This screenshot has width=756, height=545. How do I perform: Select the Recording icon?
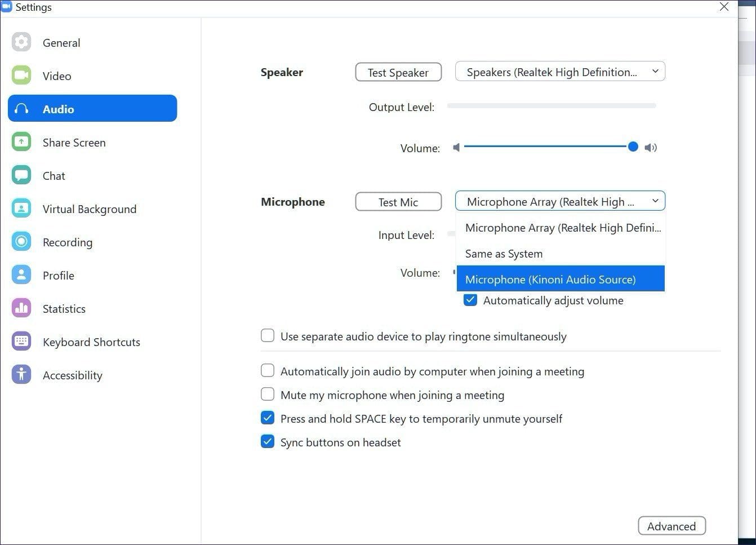[21, 242]
